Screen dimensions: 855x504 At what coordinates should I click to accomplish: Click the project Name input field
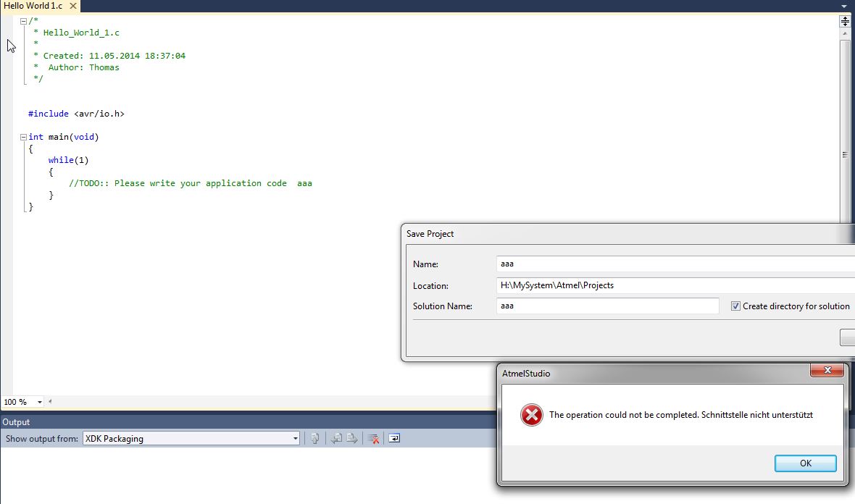[x=674, y=264]
